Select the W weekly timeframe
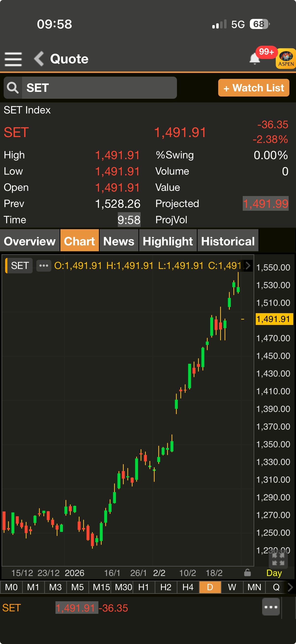Image resolution: width=296 pixels, height=644 pixels. 232,587
